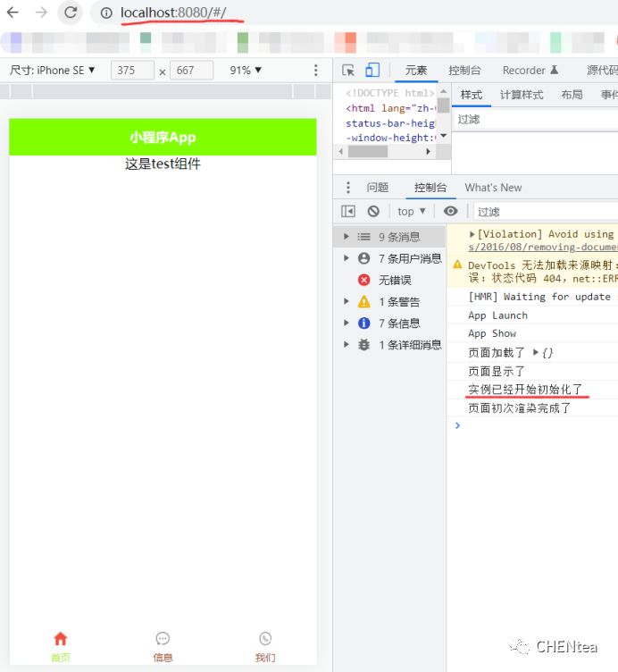Tap the 信息 message tab icon
618x672 pixels.
click(163, 639)
